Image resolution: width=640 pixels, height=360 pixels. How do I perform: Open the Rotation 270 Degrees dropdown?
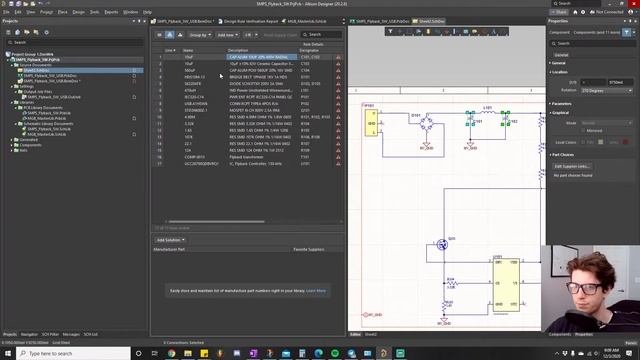pos(607,91)
